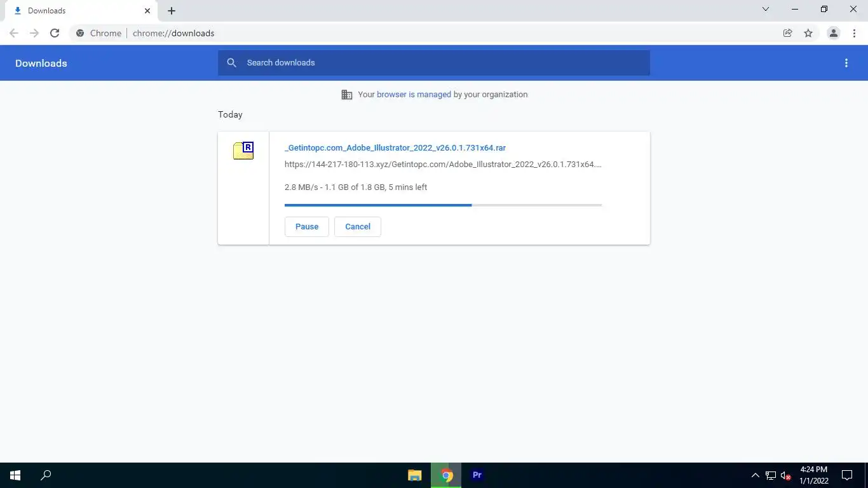Viewport: 868px width, 488px height.
Task: Click the Chrome site info icon
Action: [x=80, y=33]
